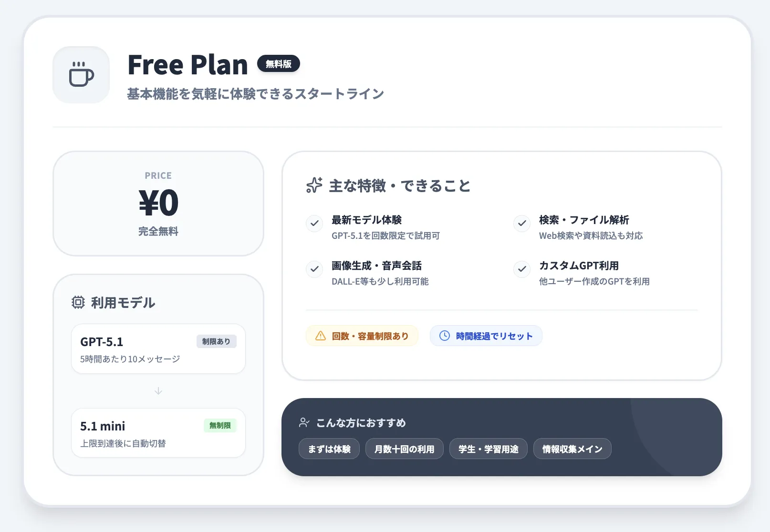Select the ¥0 price display

coord(158,203)
